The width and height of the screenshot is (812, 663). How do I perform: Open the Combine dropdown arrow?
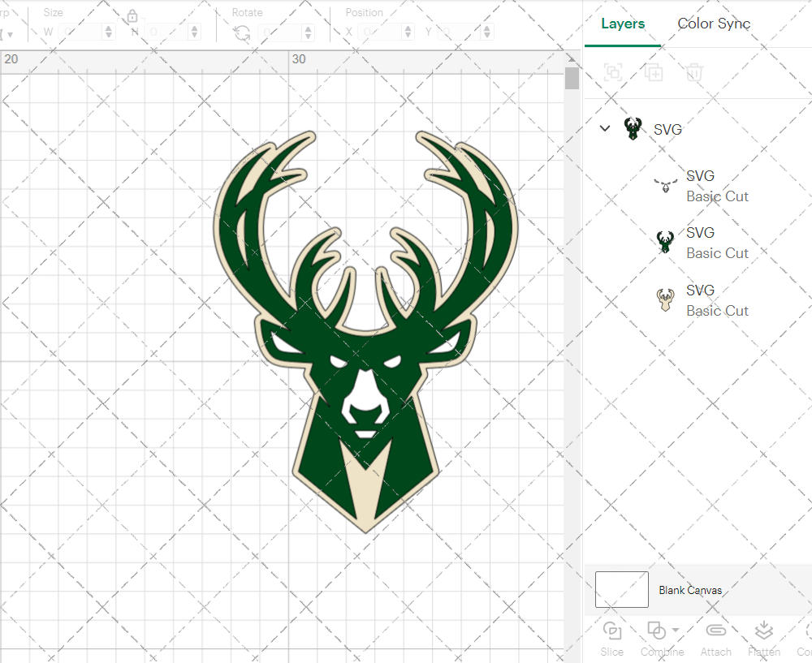676,630
